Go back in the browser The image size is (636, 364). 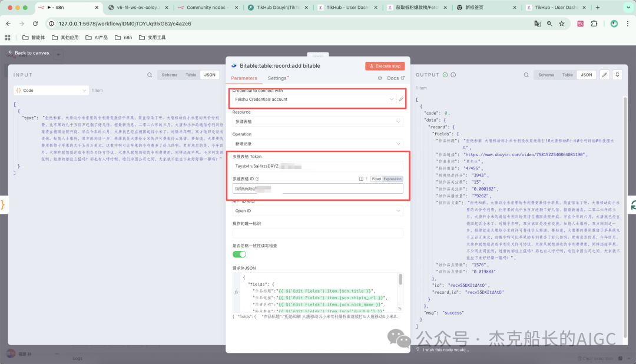click(x=8, y=24)
